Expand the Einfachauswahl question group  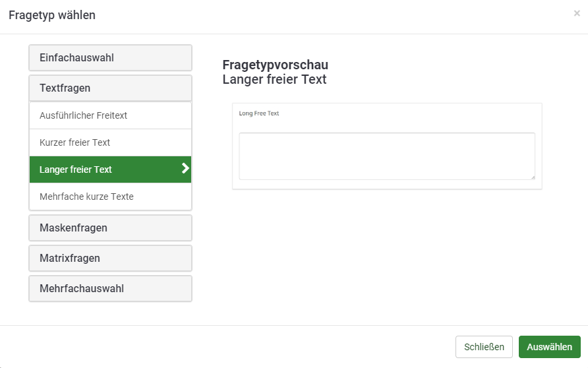pyautogui.click(x=110, y=58)
